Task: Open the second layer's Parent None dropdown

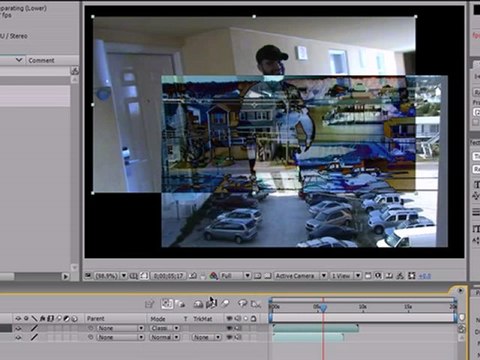Action: click(x=121, y=337)
